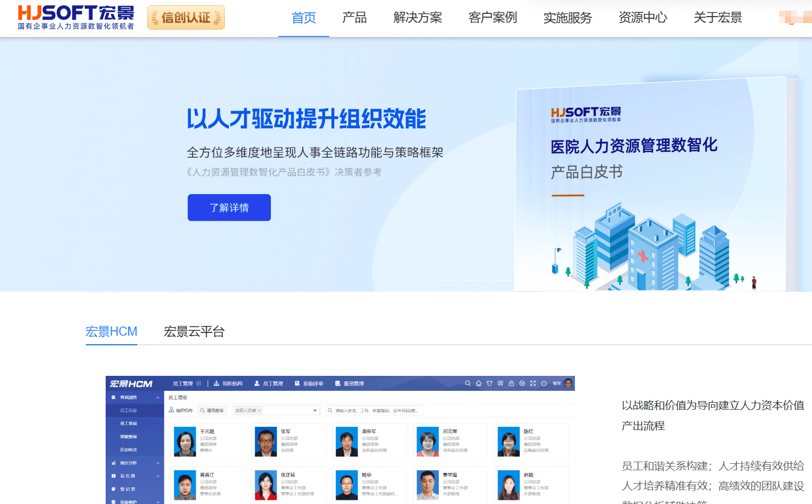The image size is (812, 504).
Task: Click the subtitle 全方位多维度地呈现人事全链路功能与策略框架
Action: [315, 152]
